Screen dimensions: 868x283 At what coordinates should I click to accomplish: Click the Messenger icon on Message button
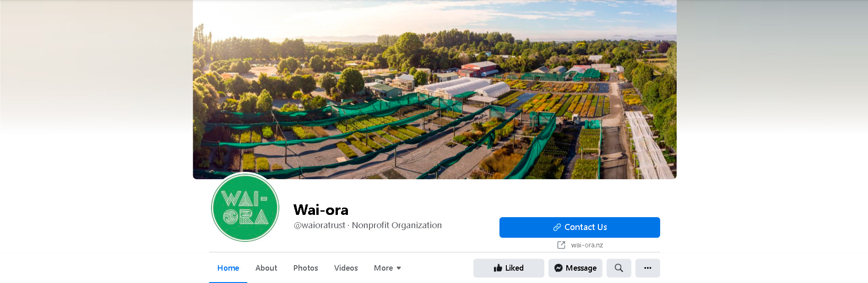[559, 268]
